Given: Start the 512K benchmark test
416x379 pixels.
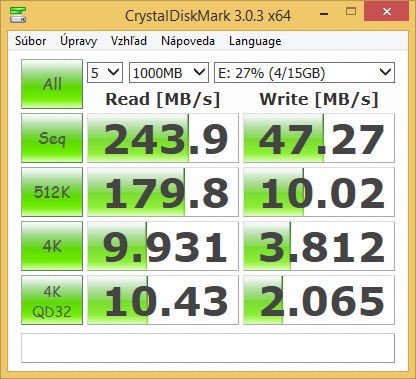Looking at the screenshot, I should [52, 192].
